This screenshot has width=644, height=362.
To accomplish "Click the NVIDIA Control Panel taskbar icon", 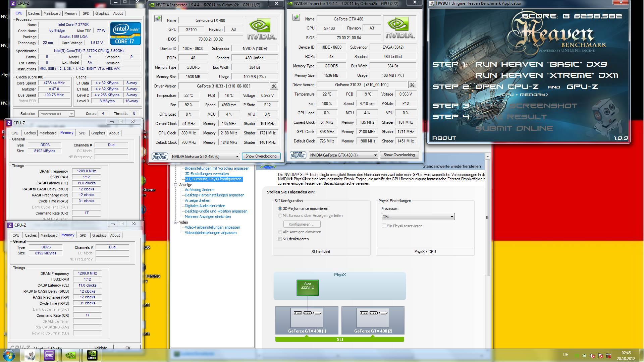I will pos(70,355).
